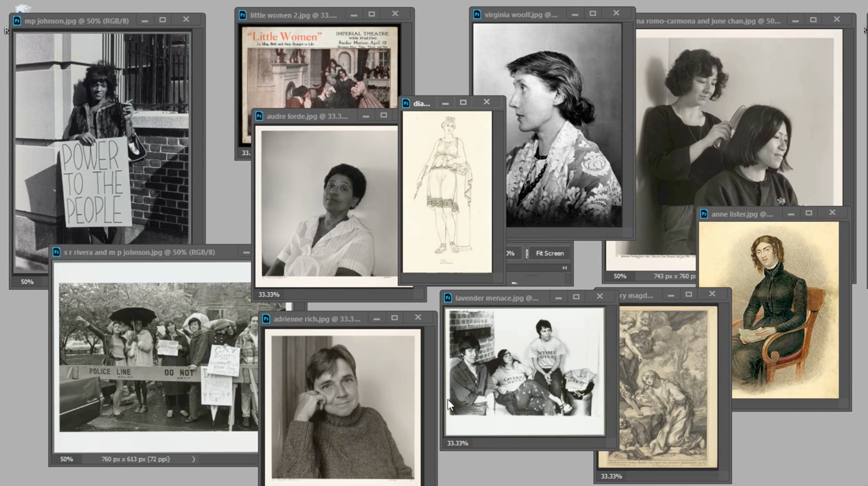Minimize the little women 2.jpg window
The width and height of the screenshot is (868, 486).
click(354, 15)
